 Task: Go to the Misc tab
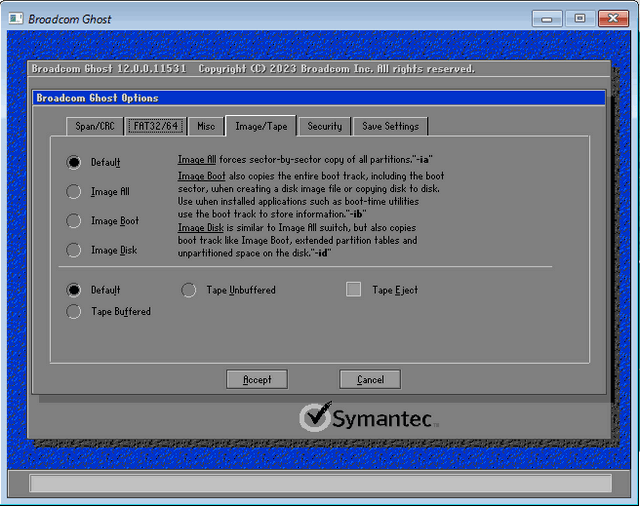coord(206,126)
